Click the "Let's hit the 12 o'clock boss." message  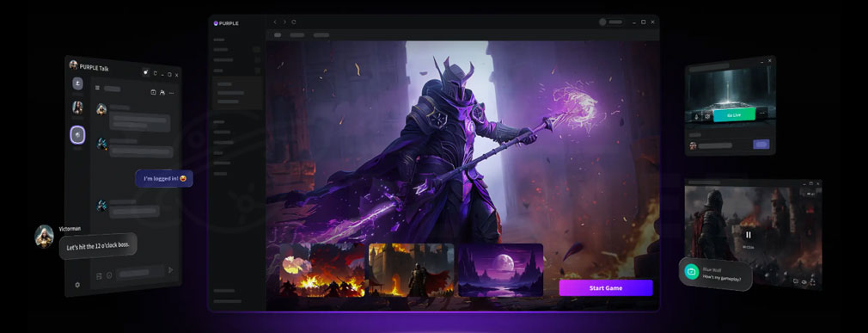click(98, 247)
